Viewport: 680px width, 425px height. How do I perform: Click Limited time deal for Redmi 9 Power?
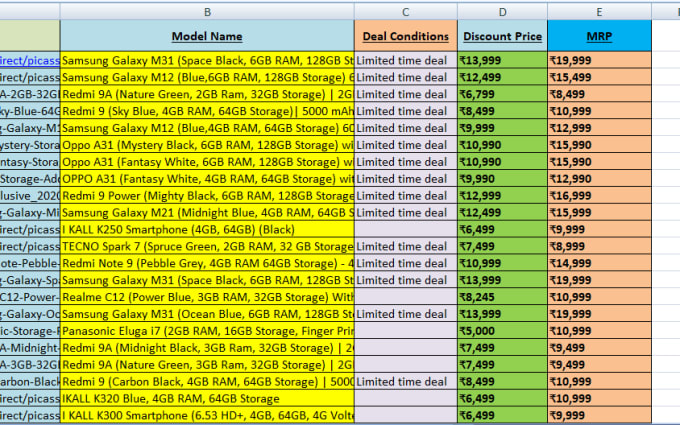(405, 196)
